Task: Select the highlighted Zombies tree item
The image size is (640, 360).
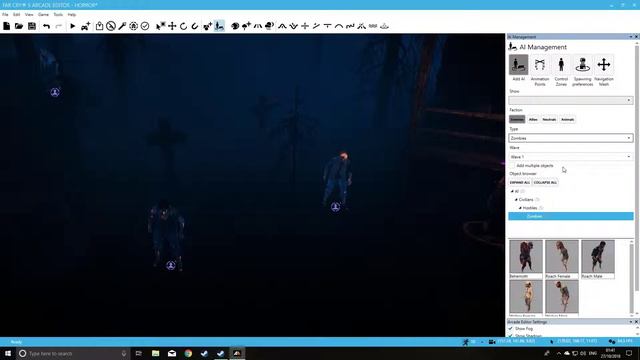Action: [x=571, y=216]
